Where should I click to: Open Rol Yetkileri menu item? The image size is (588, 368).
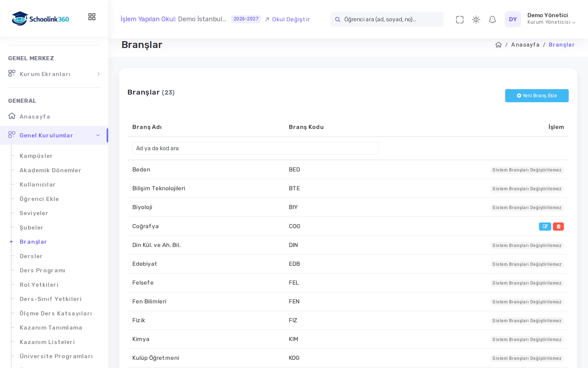click(39, 285)
